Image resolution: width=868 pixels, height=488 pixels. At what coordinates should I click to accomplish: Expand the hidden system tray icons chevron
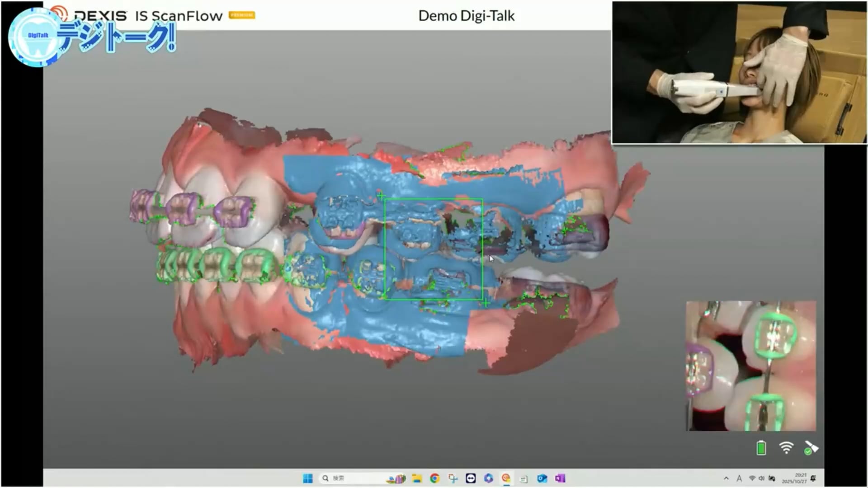click(x=726, y=479)
